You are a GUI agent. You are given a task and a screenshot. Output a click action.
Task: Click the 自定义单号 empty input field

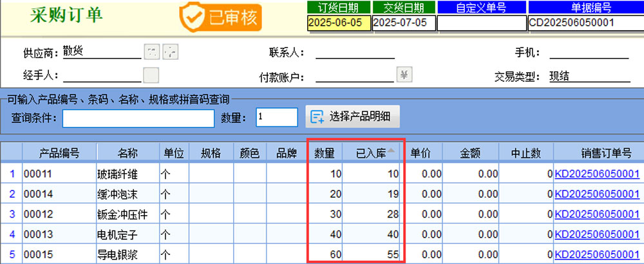click(x=480, y=23)
